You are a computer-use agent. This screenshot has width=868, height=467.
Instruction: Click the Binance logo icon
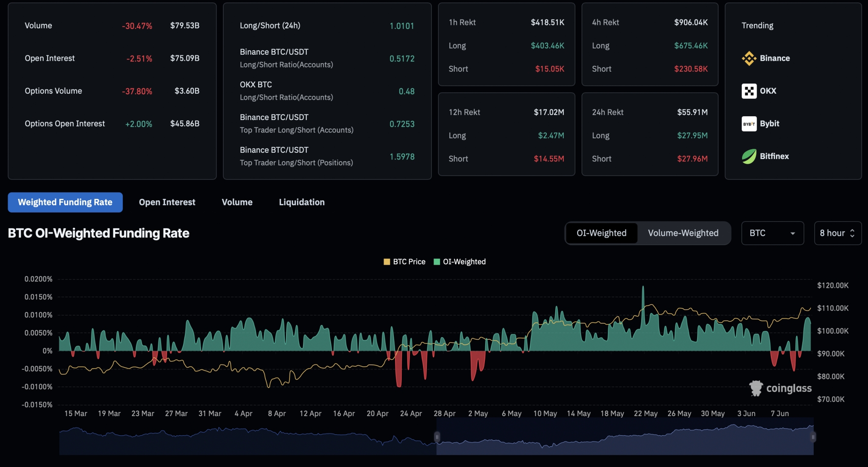tap(749, 59)
